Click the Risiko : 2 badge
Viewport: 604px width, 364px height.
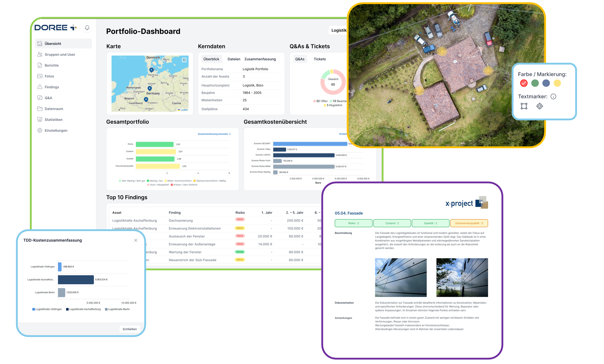(x=353, y=223)
